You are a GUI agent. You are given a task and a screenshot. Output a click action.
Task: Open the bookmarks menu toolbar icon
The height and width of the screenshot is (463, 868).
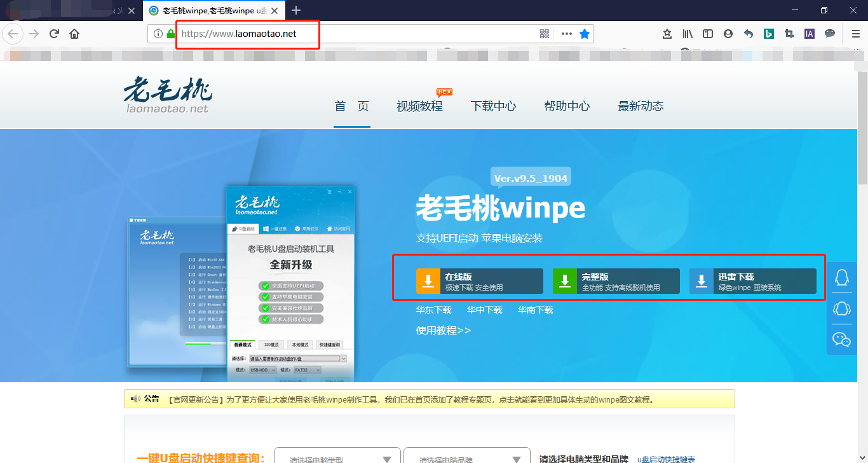coord(667,34)
